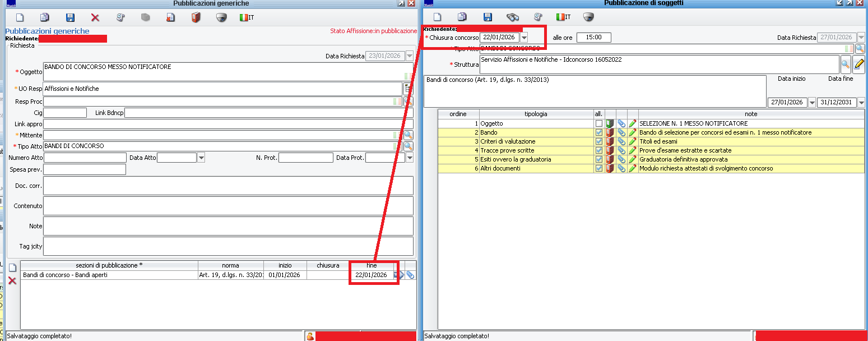Open the paperclip attachment for the Bando row
This screenshot has width=868, height=341.
621,132
